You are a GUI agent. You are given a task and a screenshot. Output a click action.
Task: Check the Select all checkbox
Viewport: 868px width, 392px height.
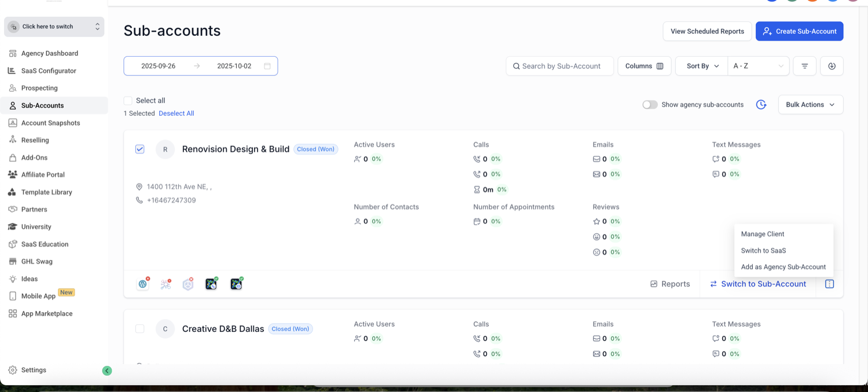click(128, 101)
